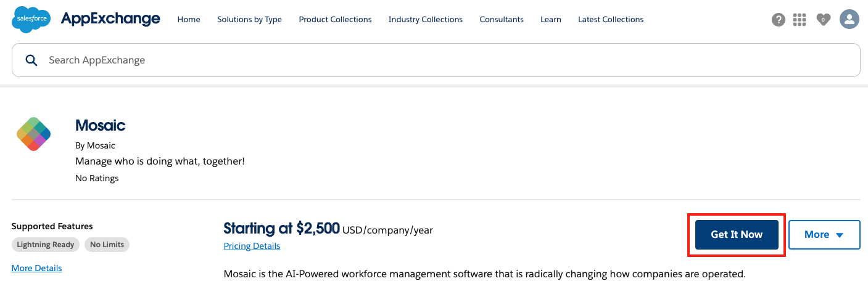Go to the Home menu item
The height and width of the screenshot is (297, 868).
pyautogui.click(x=189, y=19)
